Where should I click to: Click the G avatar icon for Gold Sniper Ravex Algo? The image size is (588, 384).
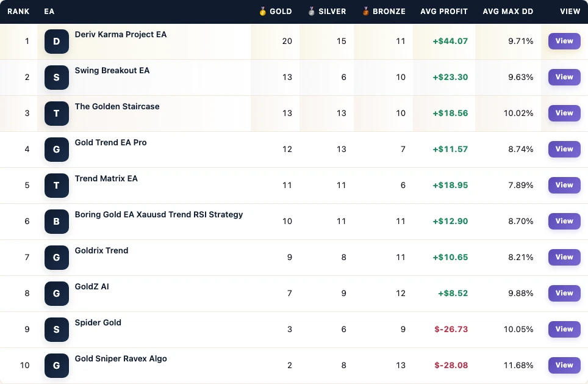pos(57,366)
